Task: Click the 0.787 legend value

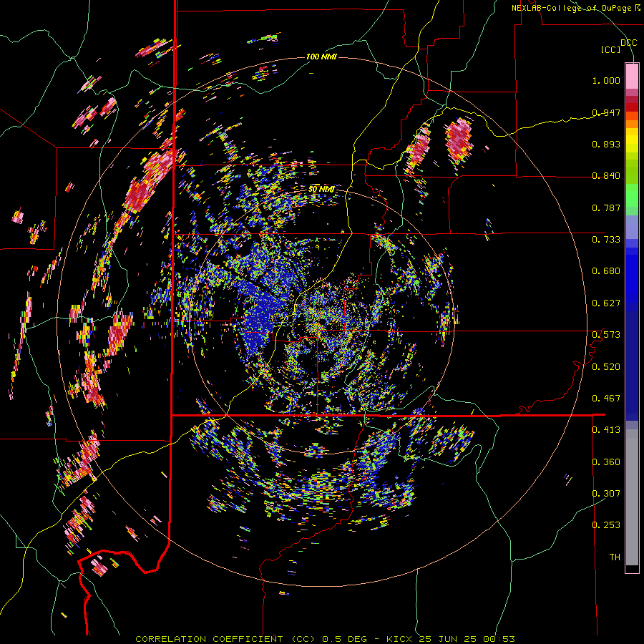Action: [x=606, y=208]
